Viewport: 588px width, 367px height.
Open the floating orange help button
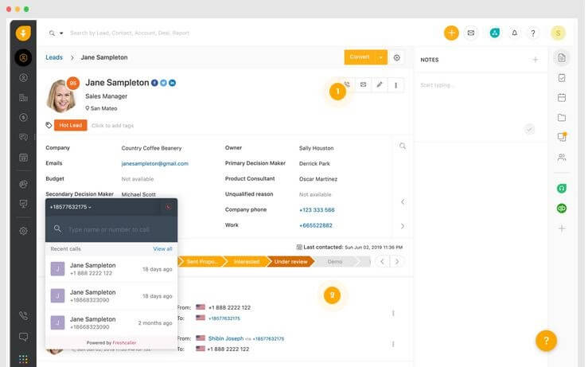pos(546,341)
